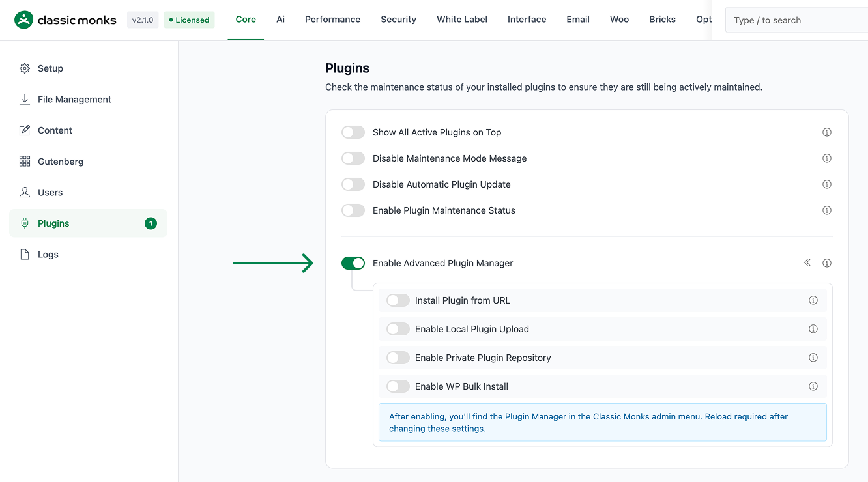Click the Plugins plug icon in sidebar
The image size is (868, 482).
[x=25, y=223]
